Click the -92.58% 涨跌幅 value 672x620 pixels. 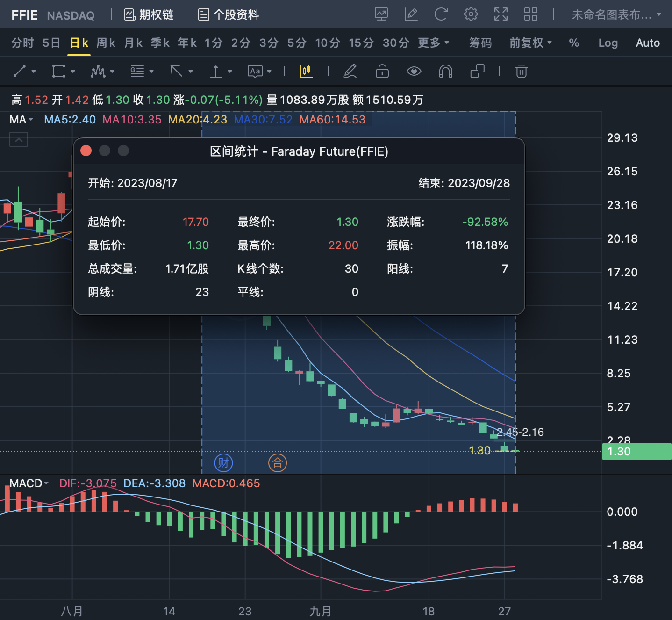coord(485,222)
